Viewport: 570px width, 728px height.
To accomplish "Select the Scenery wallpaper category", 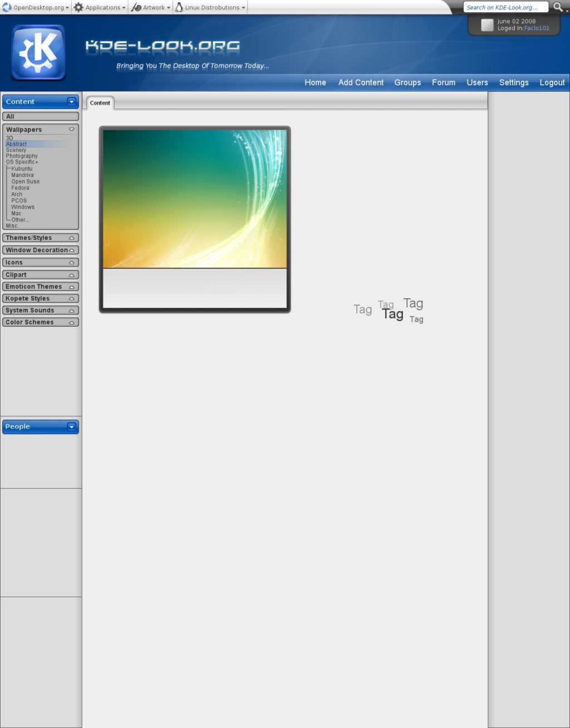I will [x=16, y=150].
